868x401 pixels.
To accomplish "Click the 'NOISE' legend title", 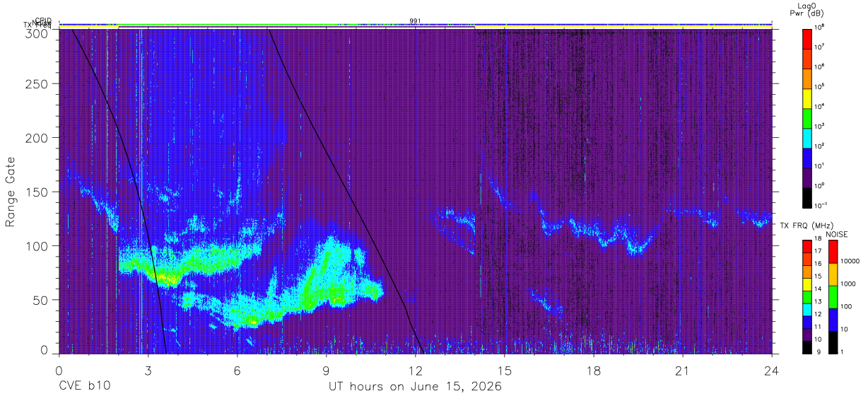I will point(836,234).
